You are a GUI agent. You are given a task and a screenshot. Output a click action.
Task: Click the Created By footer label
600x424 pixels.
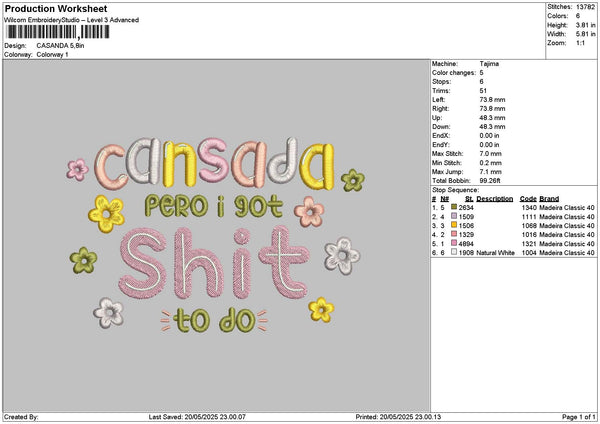[21, 417]
